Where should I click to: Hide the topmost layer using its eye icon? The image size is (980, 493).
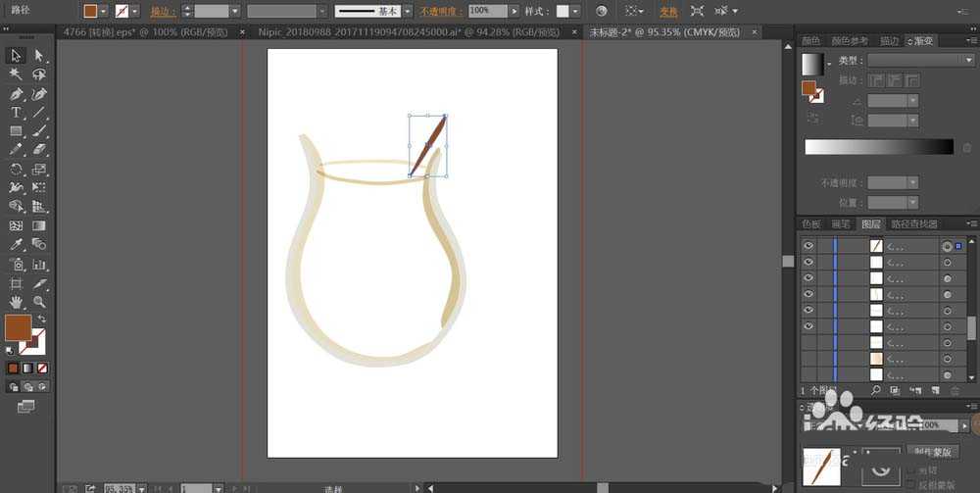[x=808, y=246]
